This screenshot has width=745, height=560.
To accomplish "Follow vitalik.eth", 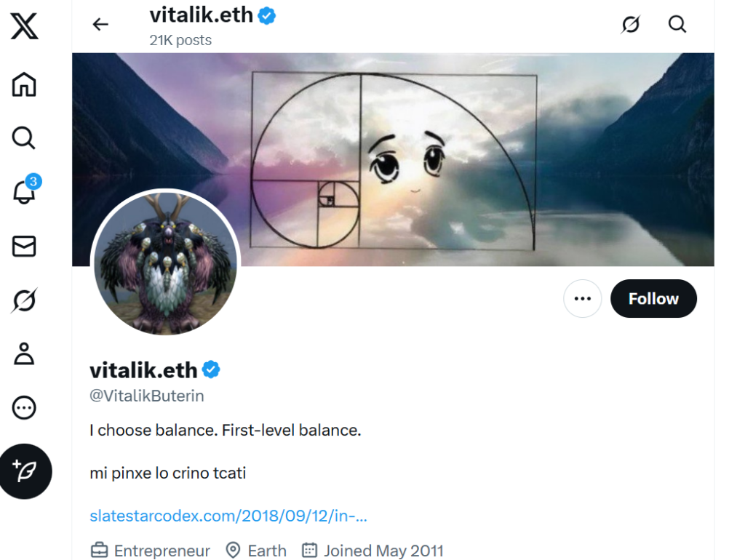I will point(653,299).
